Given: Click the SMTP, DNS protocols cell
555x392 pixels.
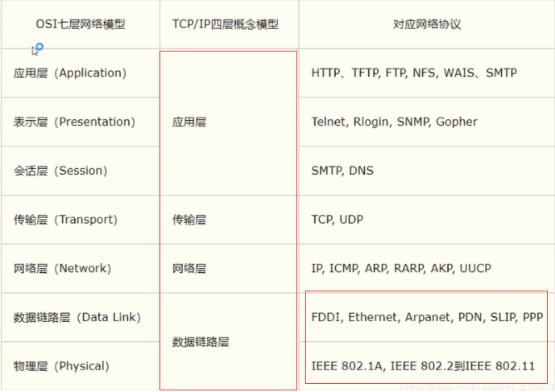Looking at the screenshot, I should tap(342, 171).
